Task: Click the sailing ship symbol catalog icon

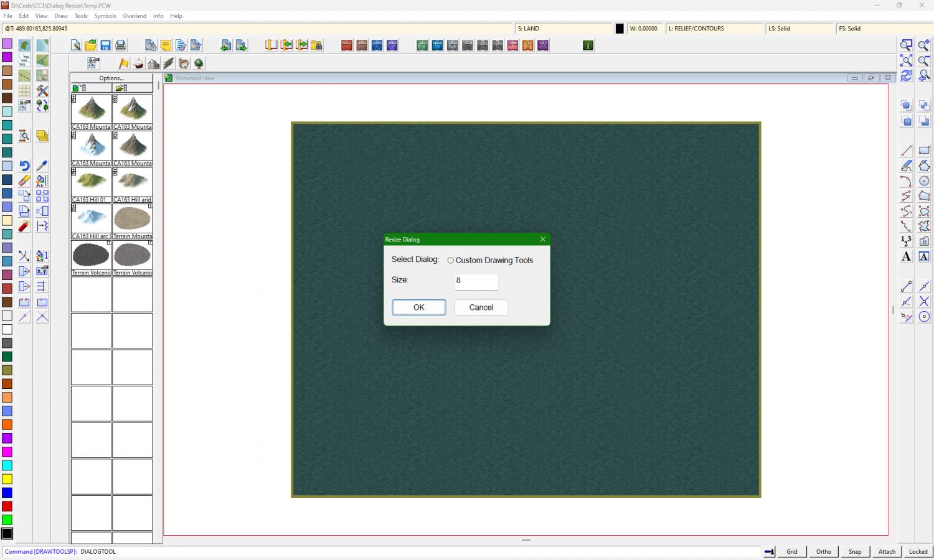Action: point(138,63)
